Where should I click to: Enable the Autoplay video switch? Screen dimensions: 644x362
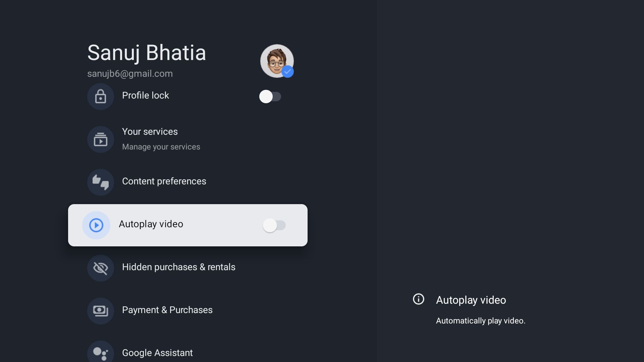click(x=274, y=225)
